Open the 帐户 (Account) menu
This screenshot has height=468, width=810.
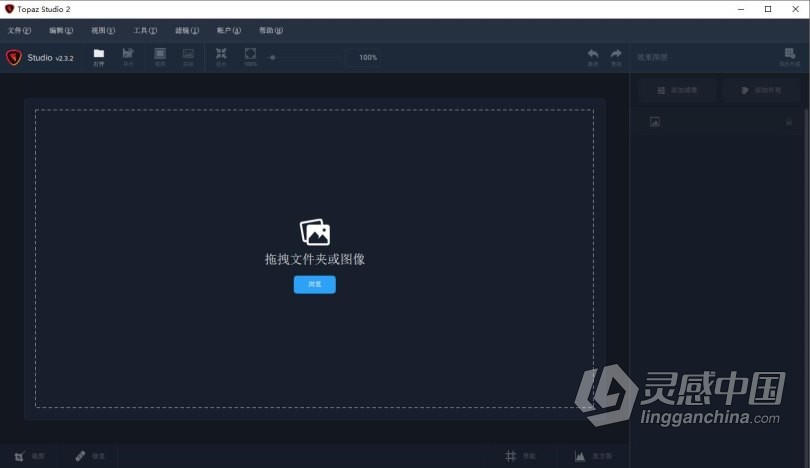tap(228, 30)
